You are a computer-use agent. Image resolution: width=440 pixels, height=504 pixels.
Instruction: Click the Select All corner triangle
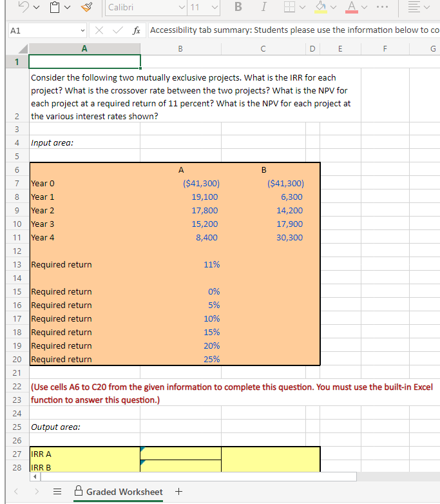[x=23, y=48]
